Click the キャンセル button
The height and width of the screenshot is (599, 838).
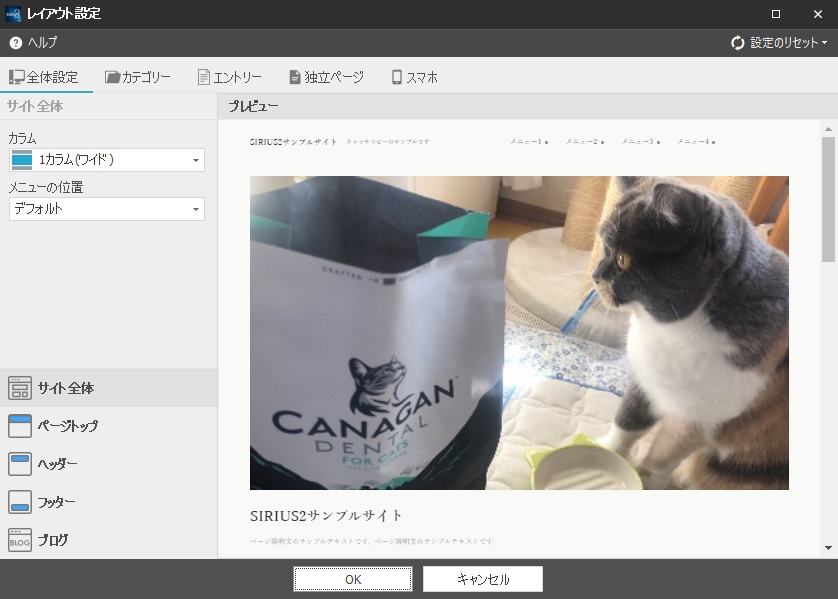(483, 579)
